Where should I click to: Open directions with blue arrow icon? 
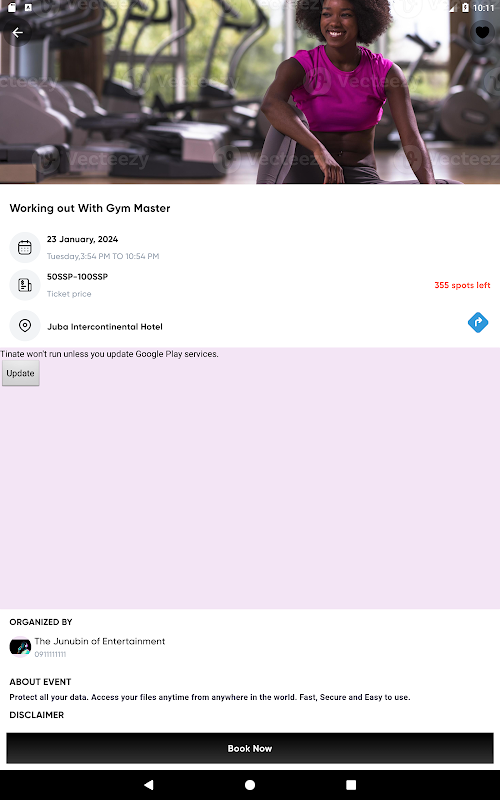click(x=478, y=322)
